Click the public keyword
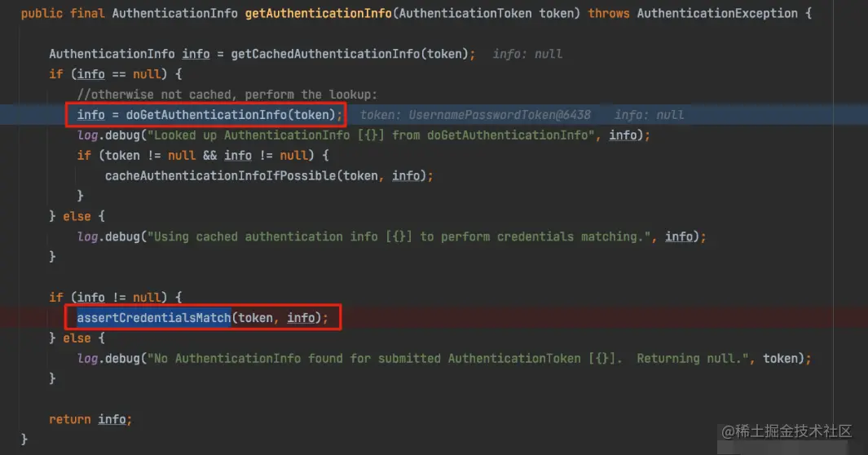Screen dimensions: 868x455 click(x=42, y=13)
